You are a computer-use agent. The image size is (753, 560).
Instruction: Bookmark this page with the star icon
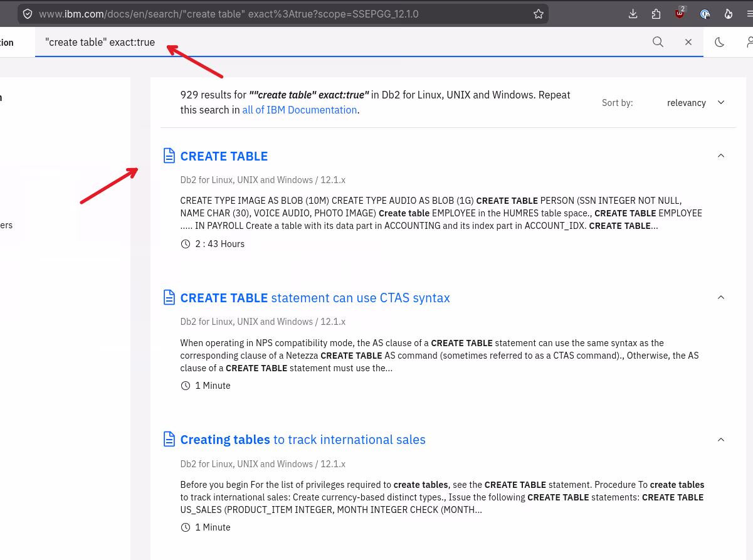pos(538,14)
